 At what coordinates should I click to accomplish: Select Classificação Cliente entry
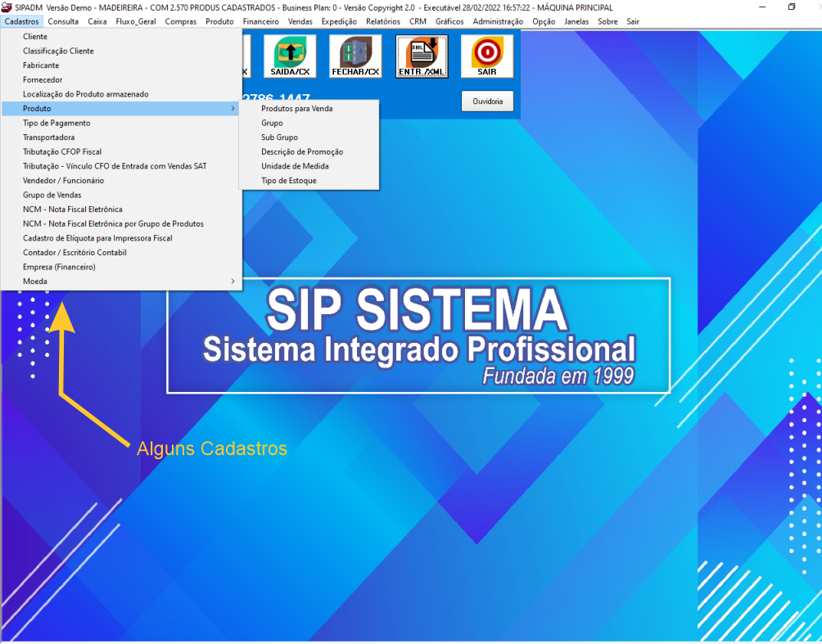click(121, 51)
